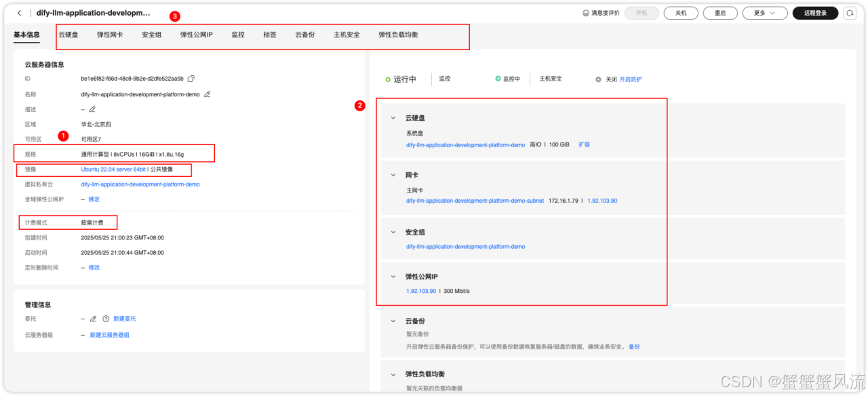This screenshot has width=868, height=396.
Task: Open the 弹性负载均衡 tab
Action: pyautogui.click(x=398, y=35)
